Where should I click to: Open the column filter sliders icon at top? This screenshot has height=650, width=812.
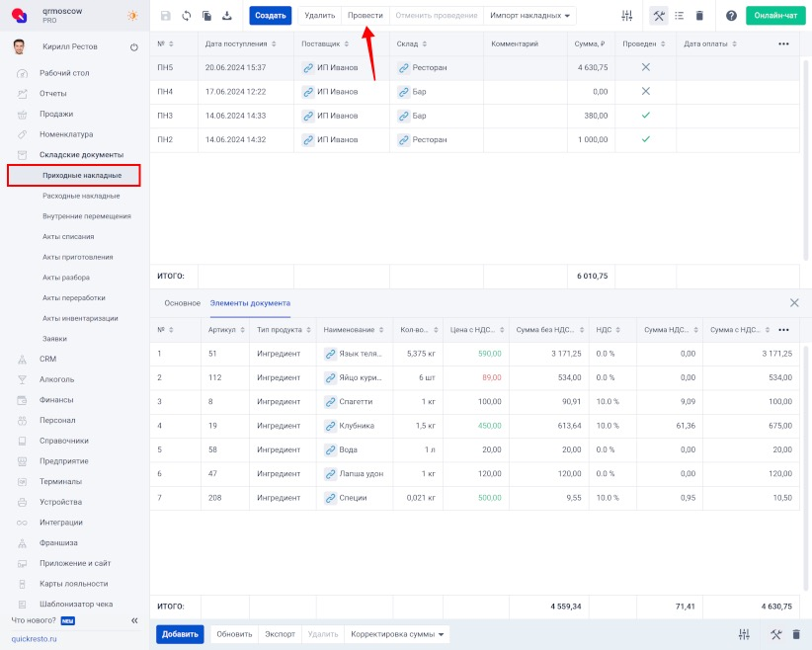tap(627, 16)
